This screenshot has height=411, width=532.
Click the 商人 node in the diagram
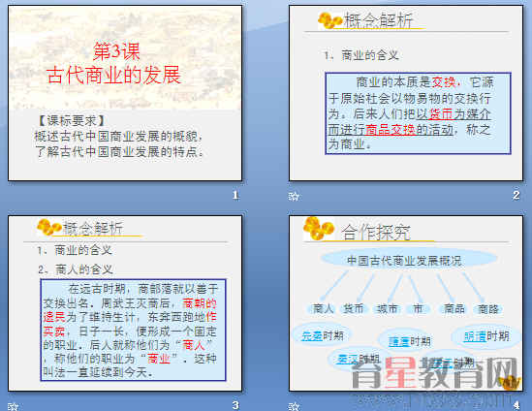tap(323, 308)
